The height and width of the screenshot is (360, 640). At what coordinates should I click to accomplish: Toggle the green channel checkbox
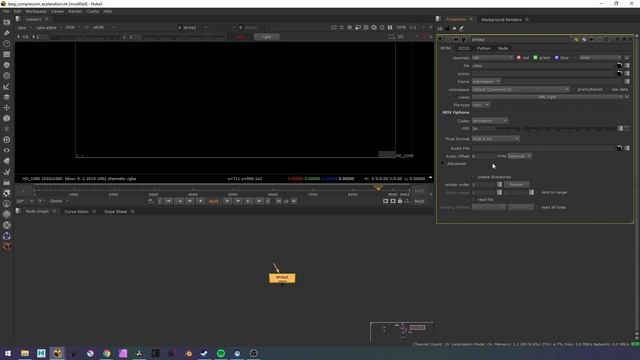click(x=535, y=58)
